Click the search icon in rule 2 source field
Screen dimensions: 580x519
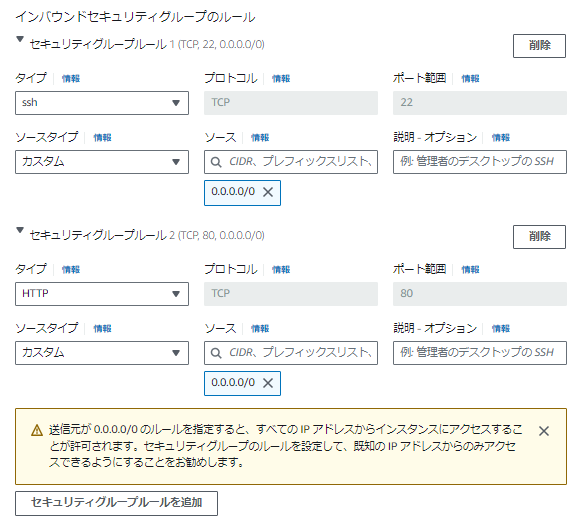click(216, 353)
